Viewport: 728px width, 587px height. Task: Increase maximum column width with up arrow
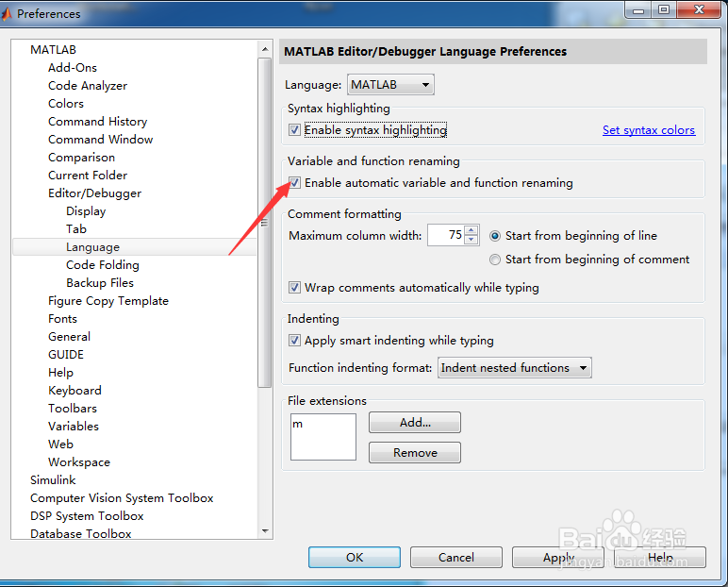click(x=472, y=229)
